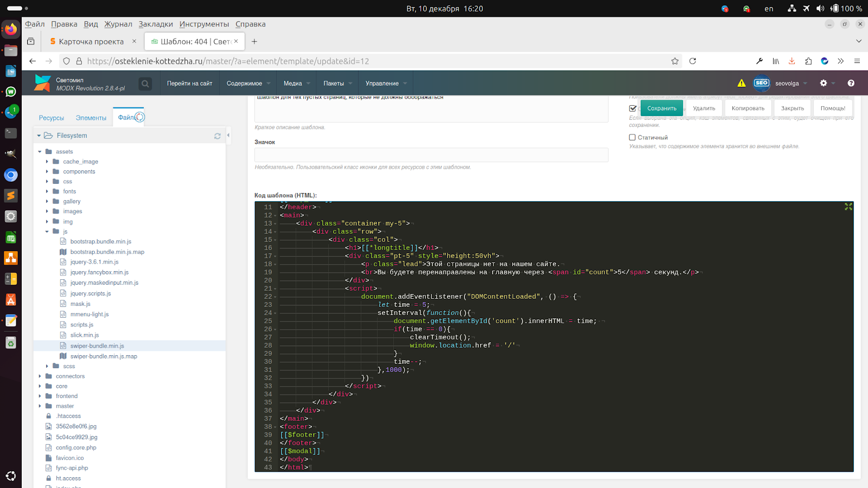Open the warning triangle notification icon
Image resolution: width=868 pixels, height=488 pixels.
click(742, 83)
